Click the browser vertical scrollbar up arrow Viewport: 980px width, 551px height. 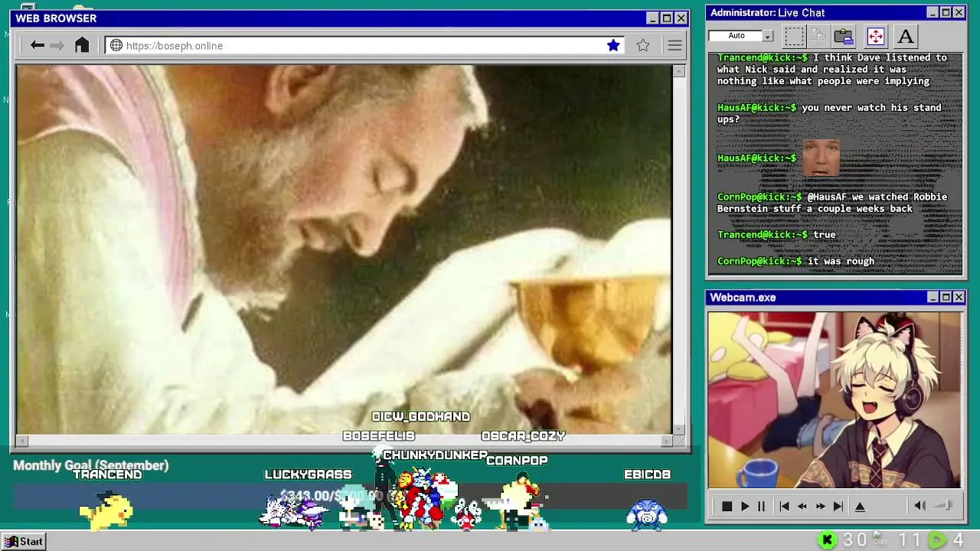point(679,71)
